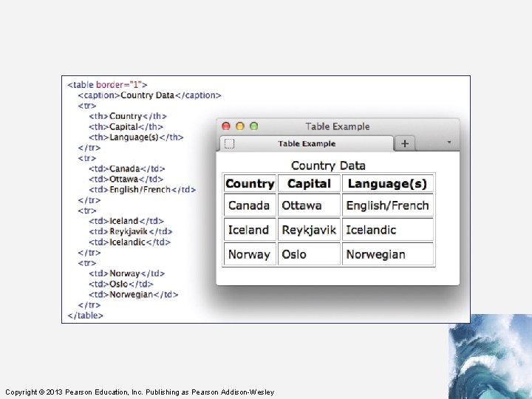This screenshot has height=399, width=532.
Task: Click the caption Country Data code line
Action: coord(149,95)
